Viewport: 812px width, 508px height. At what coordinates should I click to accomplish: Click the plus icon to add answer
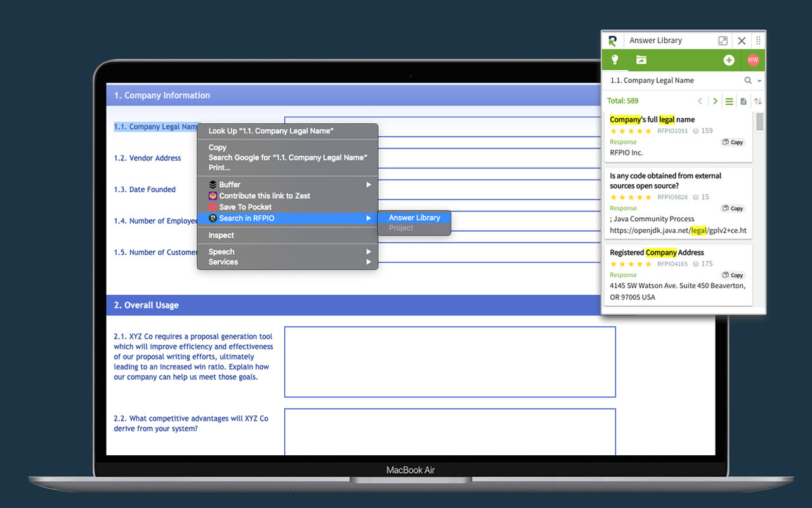[728, 60]
